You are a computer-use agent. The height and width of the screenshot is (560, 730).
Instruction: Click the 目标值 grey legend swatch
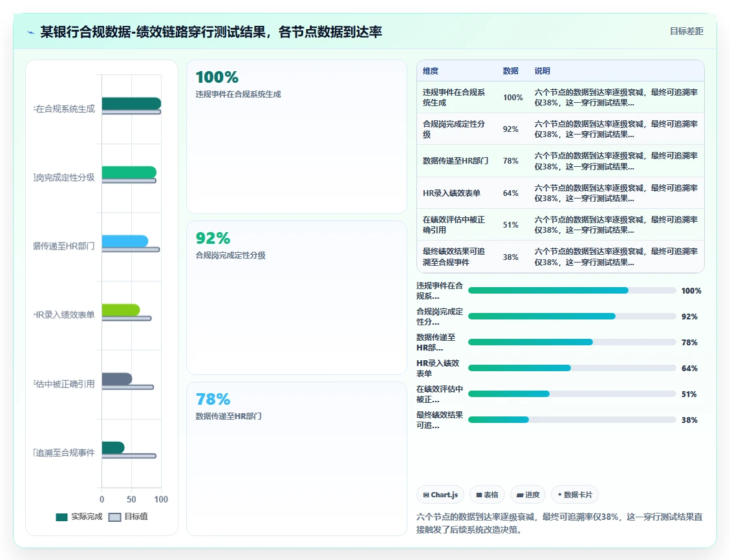(114, 517)
